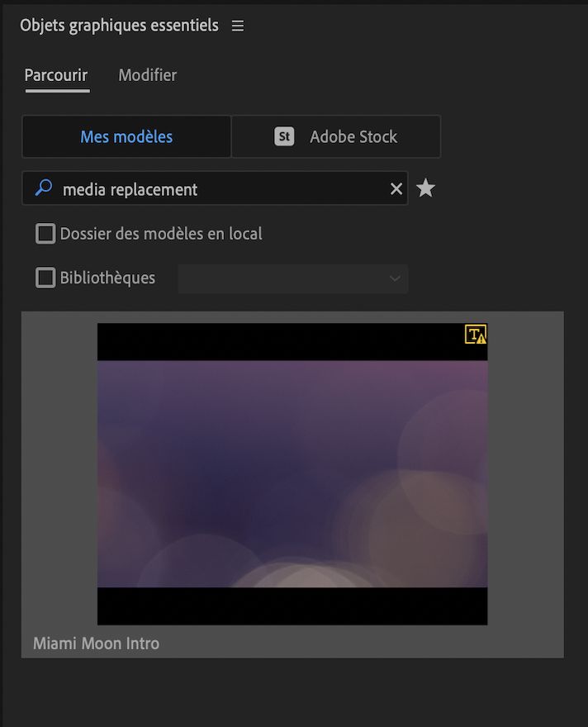Enable Dossier des modèles en local checkbox
Image resolution: width=588 pixels, height=727 pixels.
pyautogui.click(x=45, y=234)
